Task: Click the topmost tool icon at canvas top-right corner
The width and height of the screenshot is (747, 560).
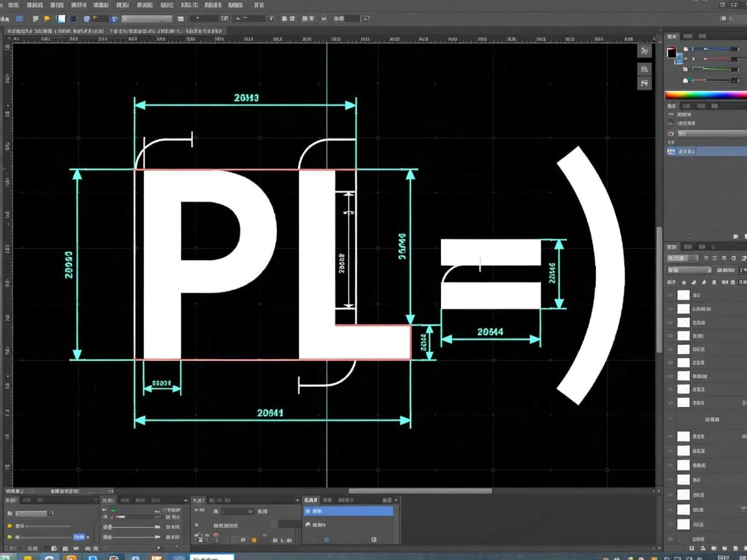Action: 645,51
